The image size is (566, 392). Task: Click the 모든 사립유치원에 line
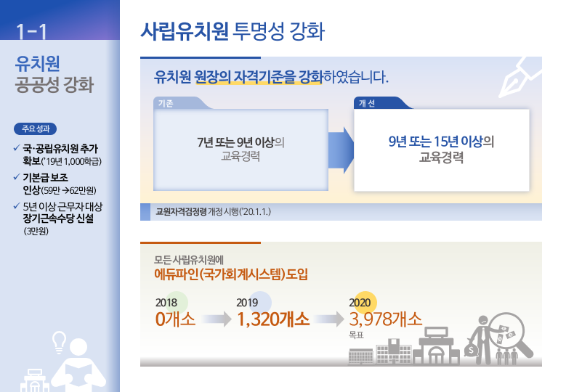coord(189,260)
